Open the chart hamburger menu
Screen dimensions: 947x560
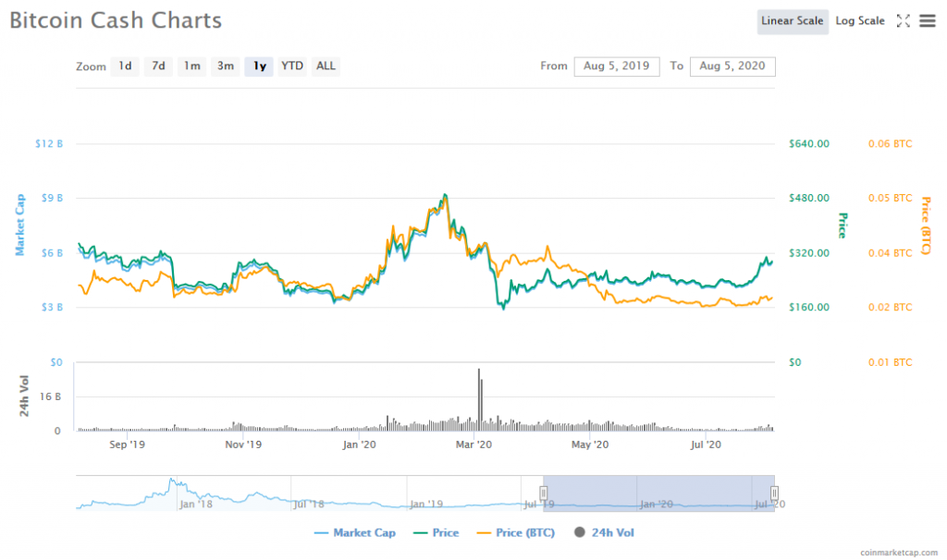tap(927, 21)
